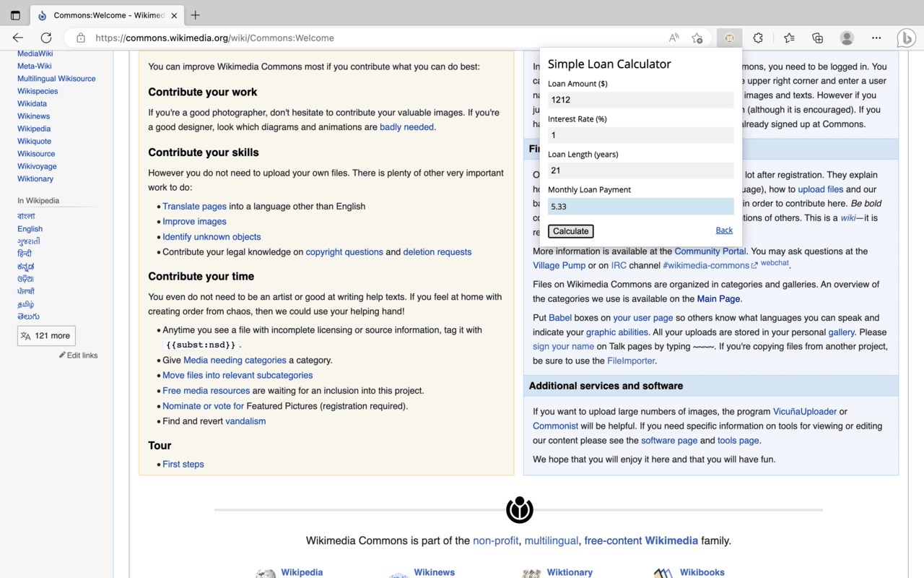Open the browser Settings and more menu
924x578 pixels.
[876, 38]
